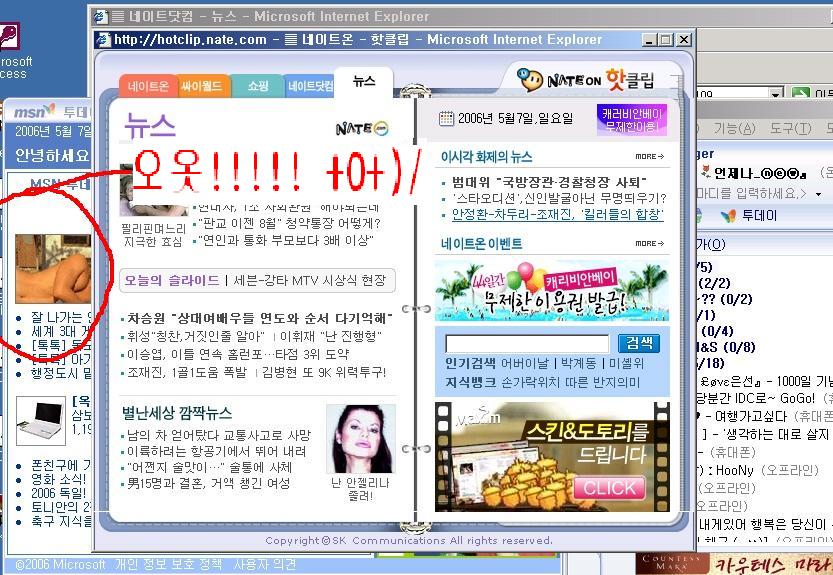Click the 필리핀며느리 지극한 효심 caption
This screenshot has height=575, width=833.
click(x=154, y=235)
